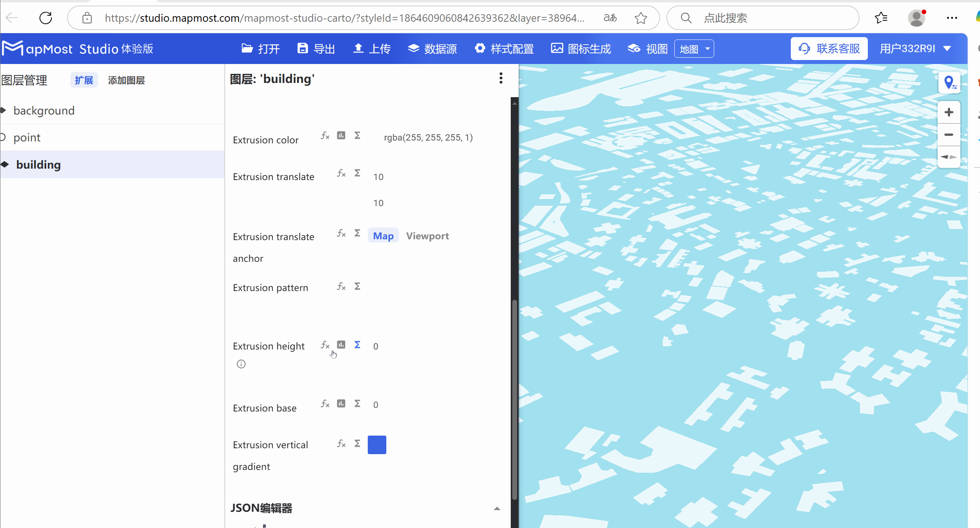980x528 pixels.
Task: Open the 样式配置 style configuration
Action: pyautogui.click(x=504, y=48)
